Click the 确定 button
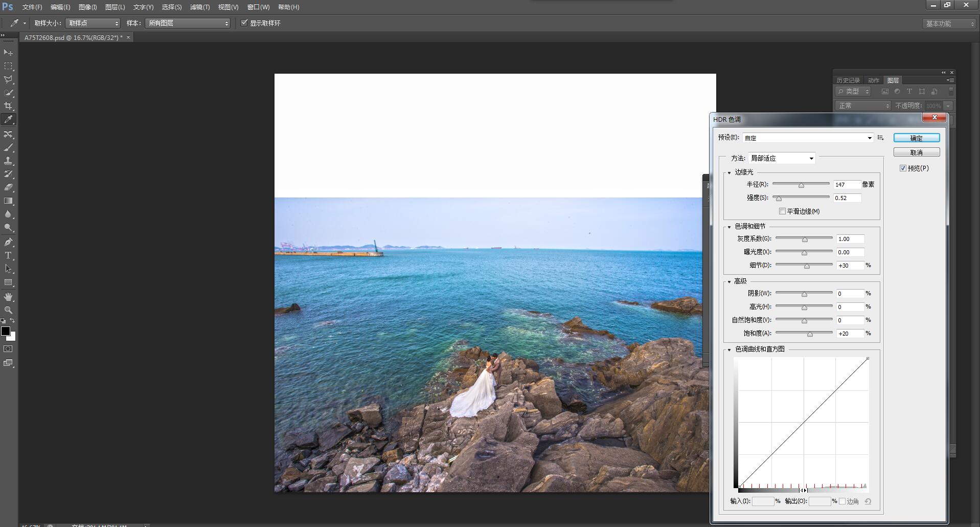980x527 pixels. pos(916,138)
